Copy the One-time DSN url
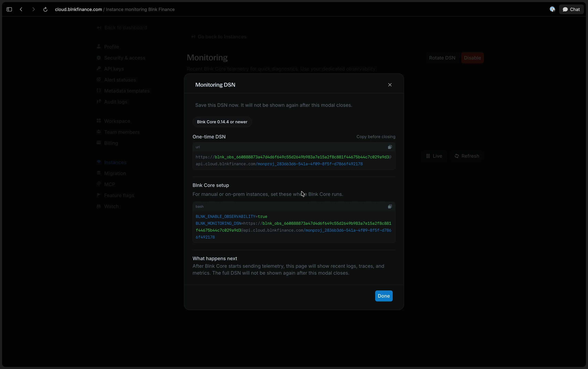This screenshot has width=588, height=369. pyautogui.click(x=390, y=147)
